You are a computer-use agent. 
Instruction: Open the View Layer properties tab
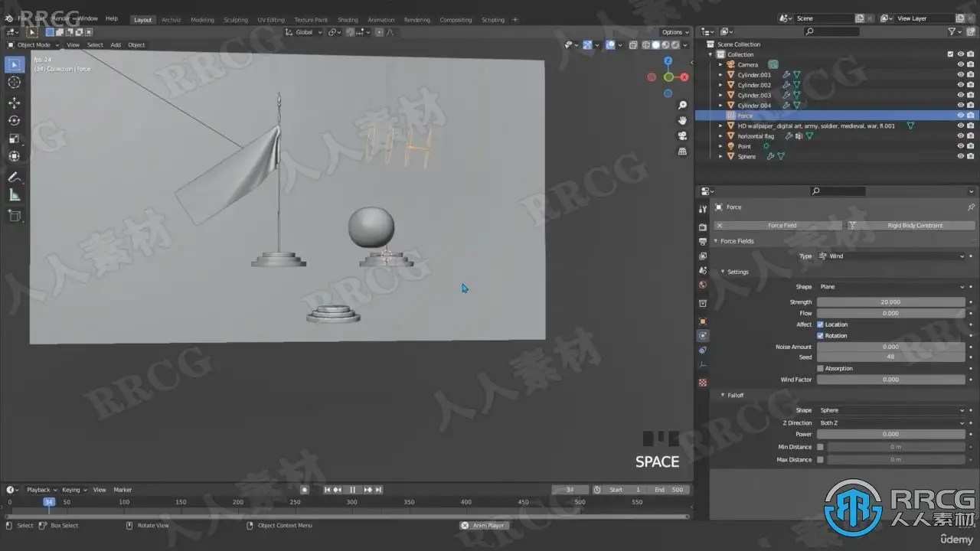[x=703, y=256]
